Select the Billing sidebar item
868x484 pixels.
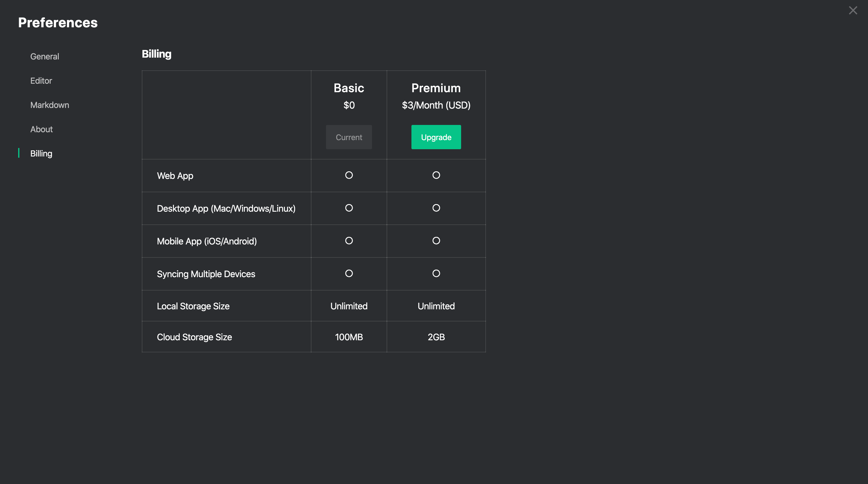(41, 153)
